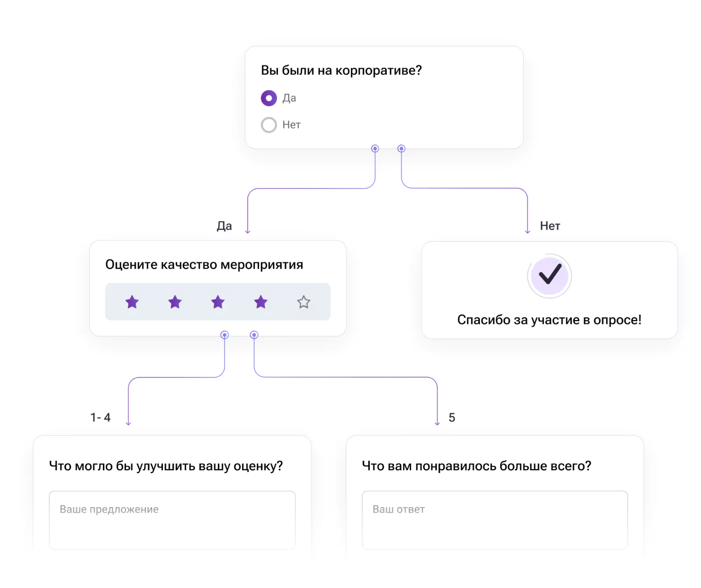Click the left connector dot under first question
Screen dimensions: 701x588
click(x=375, y=149)
